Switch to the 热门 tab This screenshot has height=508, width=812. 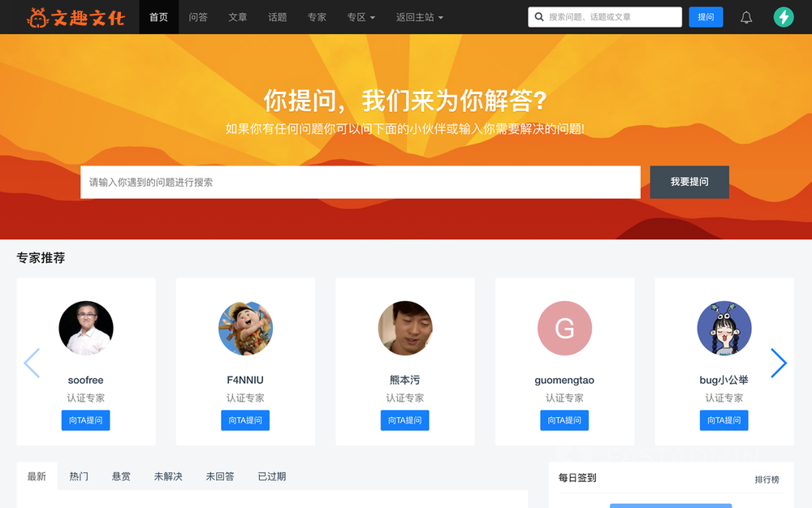79,476
